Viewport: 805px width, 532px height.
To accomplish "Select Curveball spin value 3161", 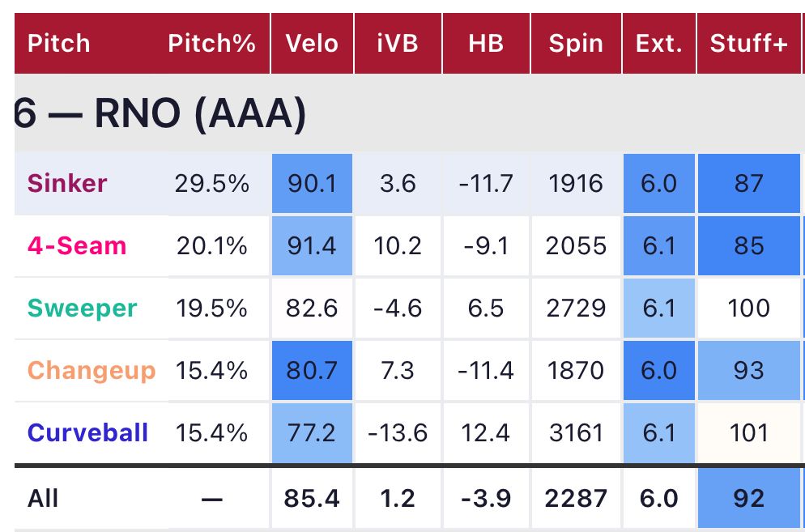I will pyautogui.click(x=575, y=432).
